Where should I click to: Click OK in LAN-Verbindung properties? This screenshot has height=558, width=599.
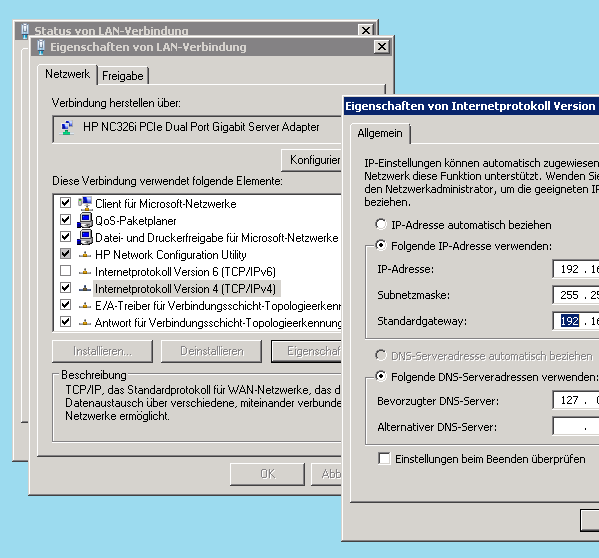pos(267,474)
